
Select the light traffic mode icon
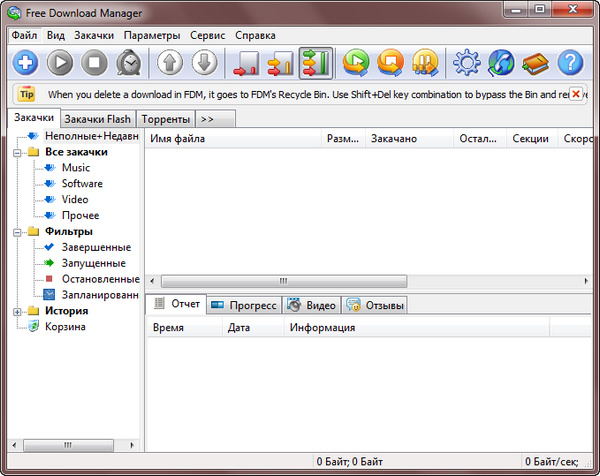point(246,63)
